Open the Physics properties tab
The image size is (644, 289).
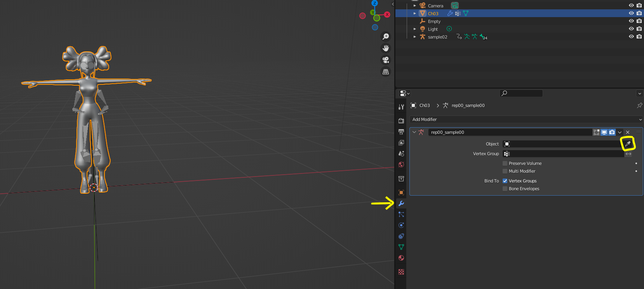(x=401, y=225)
